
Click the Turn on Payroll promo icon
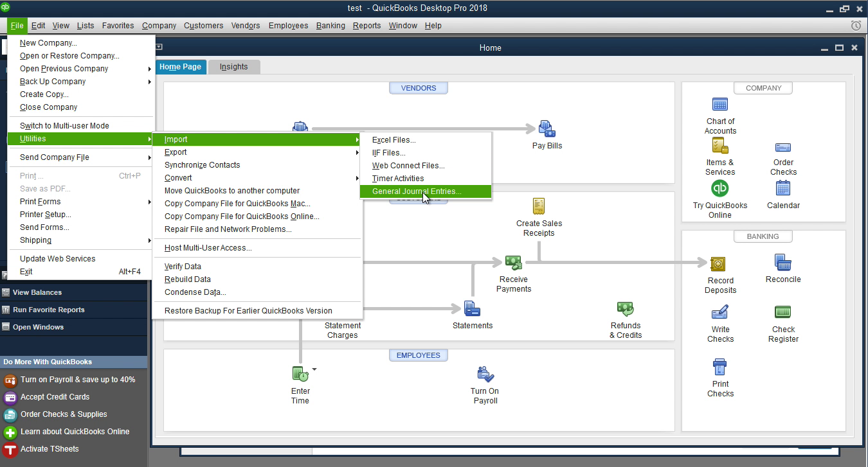10,380
